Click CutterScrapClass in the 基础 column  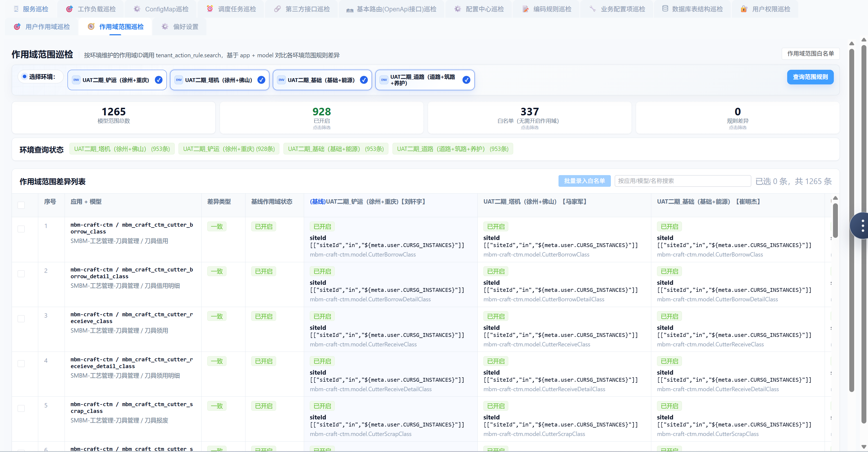(708, 434)
